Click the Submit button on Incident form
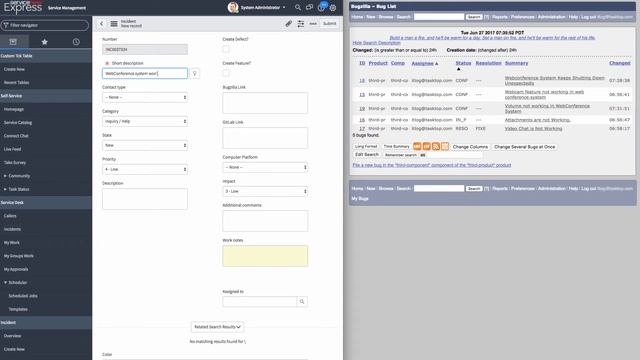This screenshot has height=360, width=640. click(329, 24)
